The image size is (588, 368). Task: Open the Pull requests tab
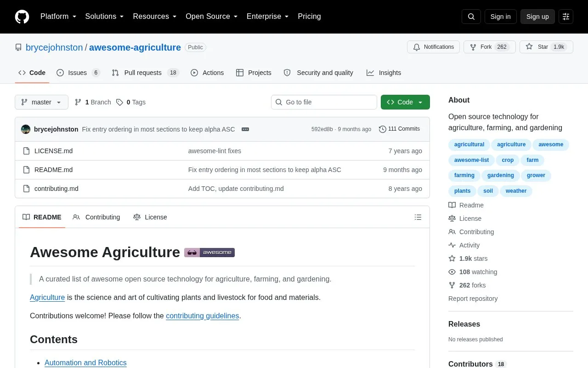[145, 73]
